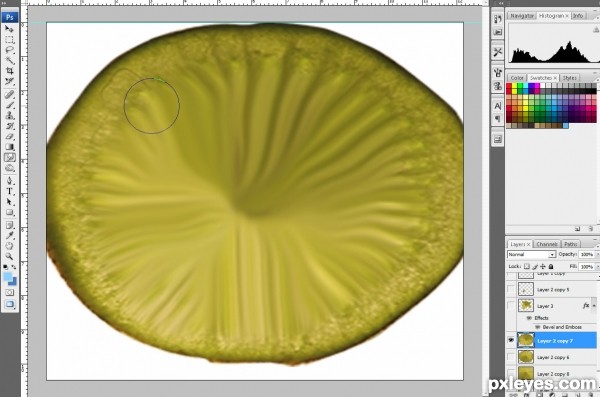The image size is (600, 397).
Task: Hide the Layer 2 copy 7 layer
Action: pos(511,340)
